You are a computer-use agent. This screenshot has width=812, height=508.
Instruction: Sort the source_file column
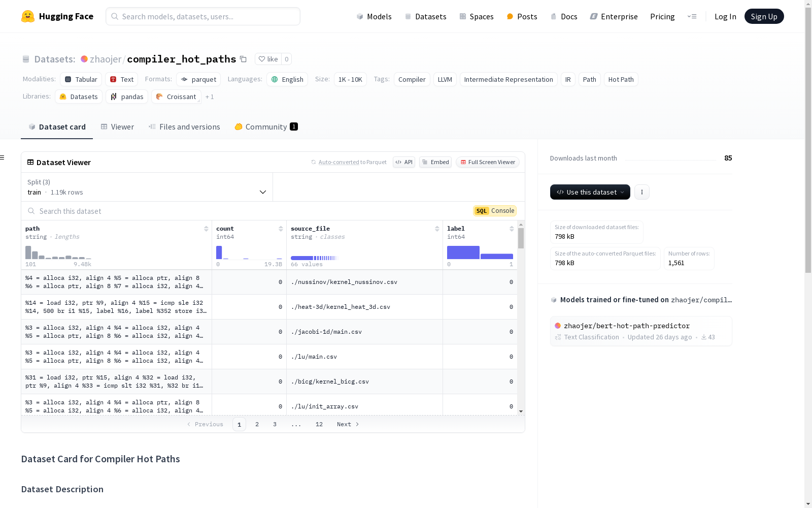(x=437, y=229)
